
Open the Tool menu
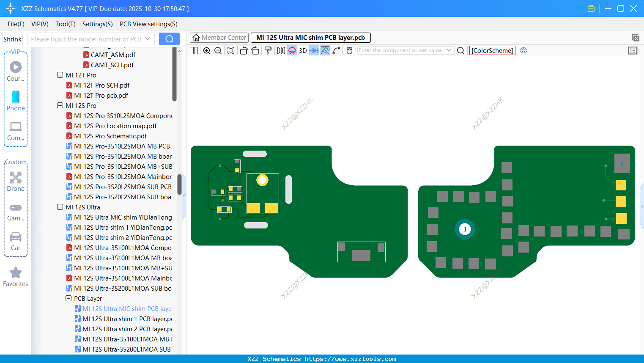coord(65,24)
